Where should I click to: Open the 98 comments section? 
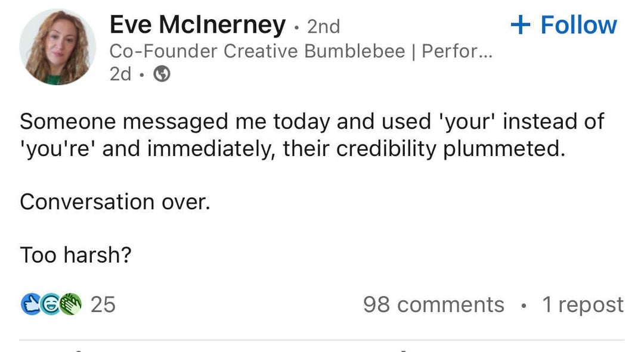[433, 304]
